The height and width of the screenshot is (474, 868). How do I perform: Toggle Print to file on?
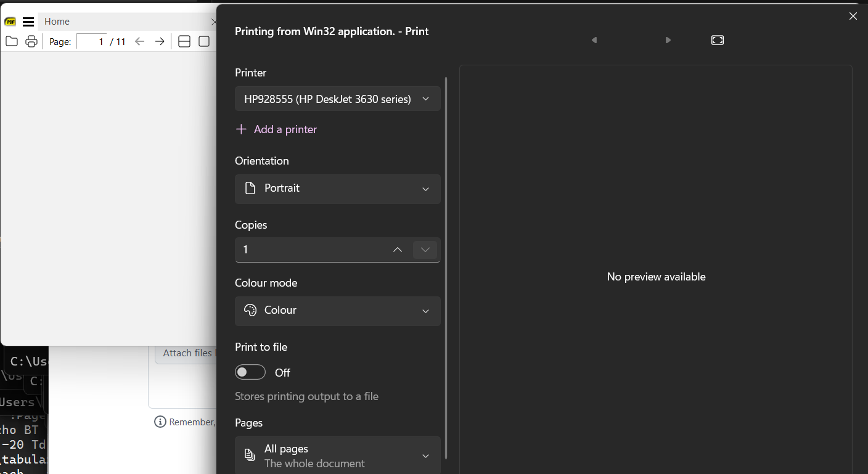tap(250, 372)
